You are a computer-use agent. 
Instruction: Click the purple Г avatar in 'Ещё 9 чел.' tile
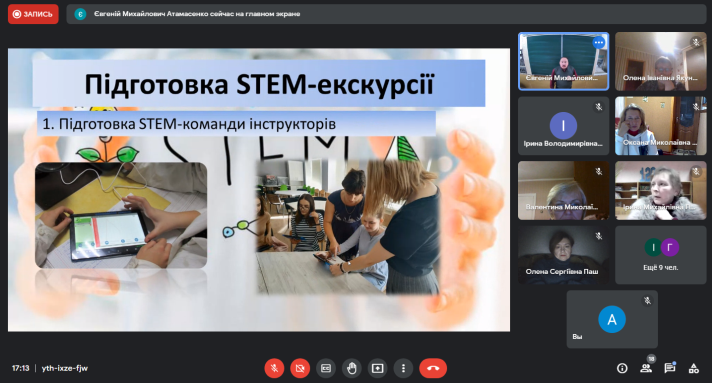click(670, 248)
